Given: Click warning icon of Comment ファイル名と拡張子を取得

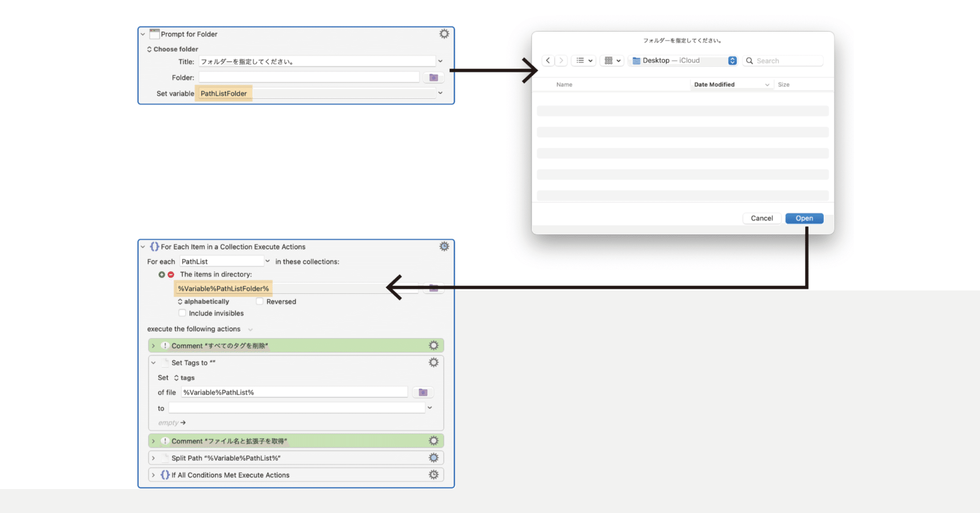Looking at the screenshot, I should coord(165,441).
